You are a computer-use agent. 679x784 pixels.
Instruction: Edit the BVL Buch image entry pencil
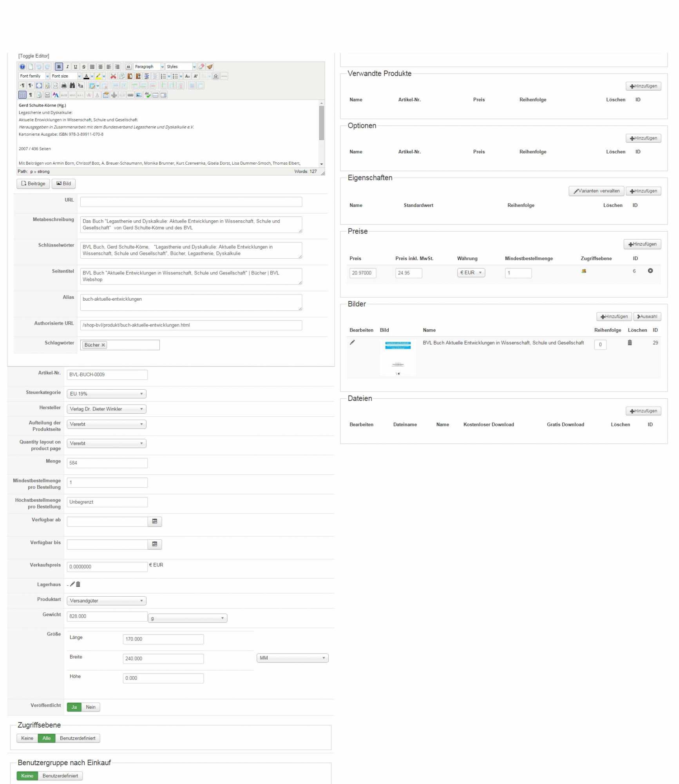(352, 342)
